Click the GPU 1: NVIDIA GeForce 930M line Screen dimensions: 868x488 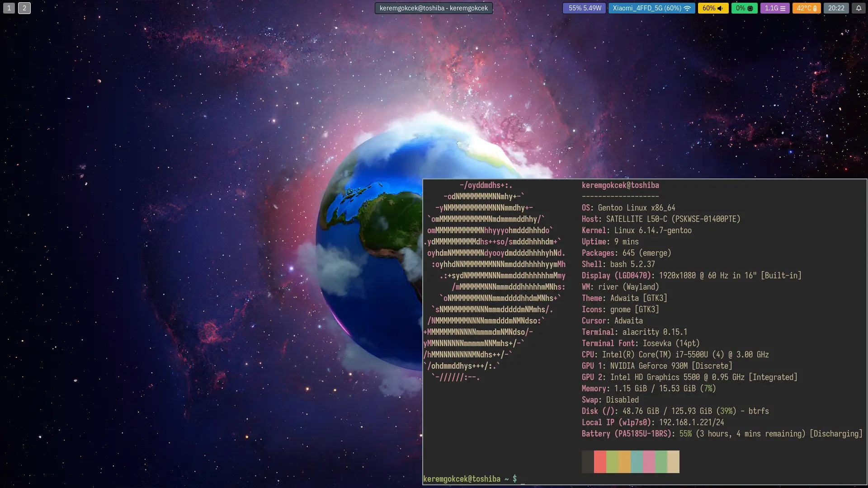tap(657, 366)
